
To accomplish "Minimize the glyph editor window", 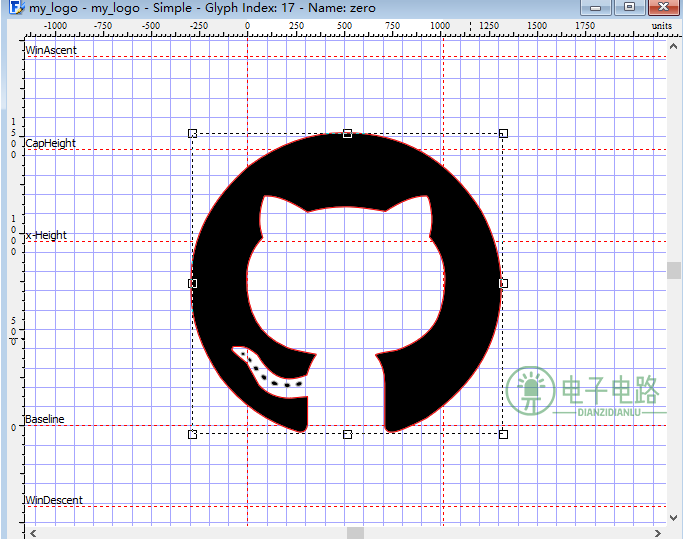I will pyautogui.click(x=595, y=7).
